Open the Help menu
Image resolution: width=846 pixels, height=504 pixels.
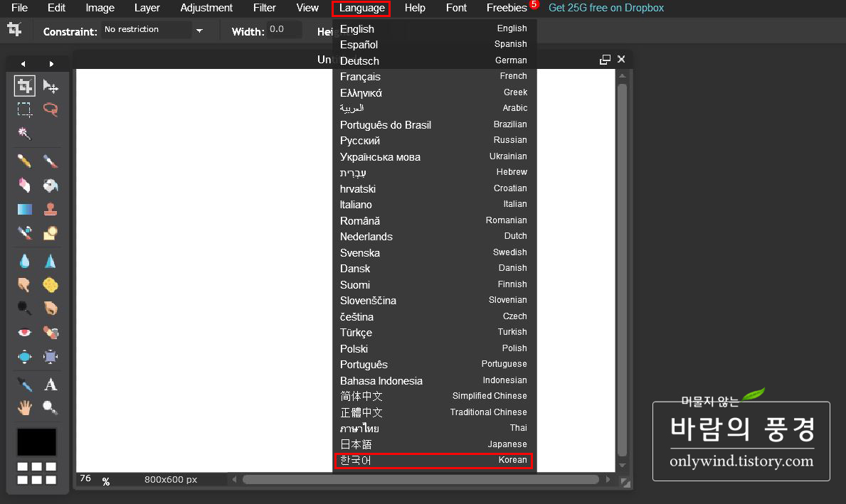tap(415, 8)
